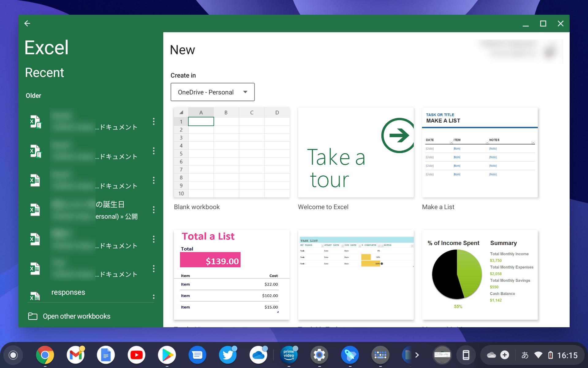Open OneDrive from the shelf
Image resolution: width=588 pixels, height=368 pixels.
pos(258,355)
